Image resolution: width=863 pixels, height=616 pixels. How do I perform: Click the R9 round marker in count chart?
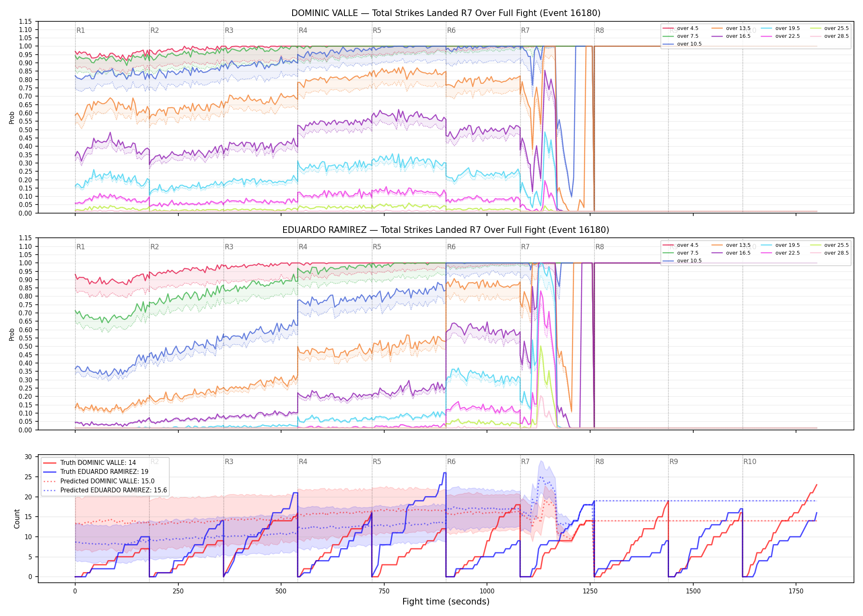coord(674,462)
